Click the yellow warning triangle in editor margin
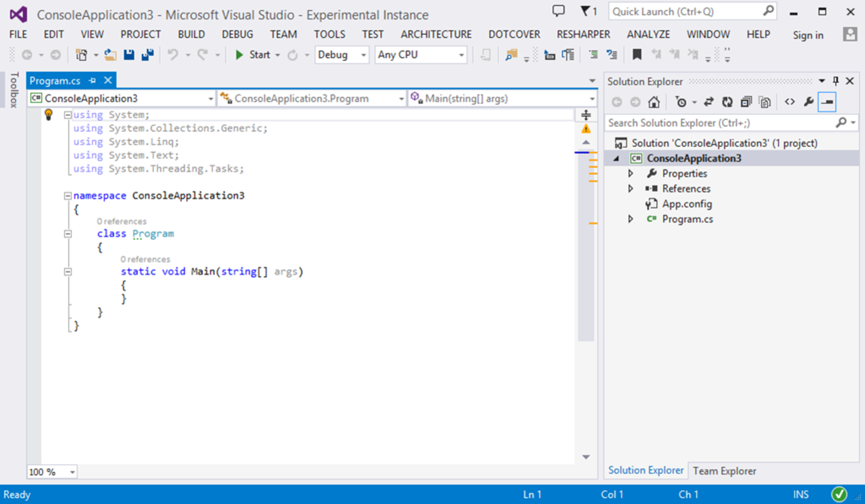Screen dimensions: 865x504 (586, 129)
